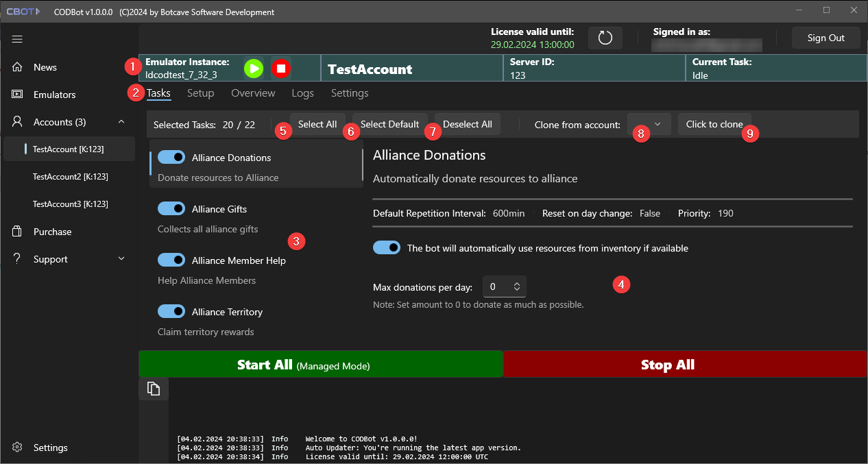Open the Clone from account dropdown
Image resolution: width=868 pixels, height=464 pixels.
point(649,124)
